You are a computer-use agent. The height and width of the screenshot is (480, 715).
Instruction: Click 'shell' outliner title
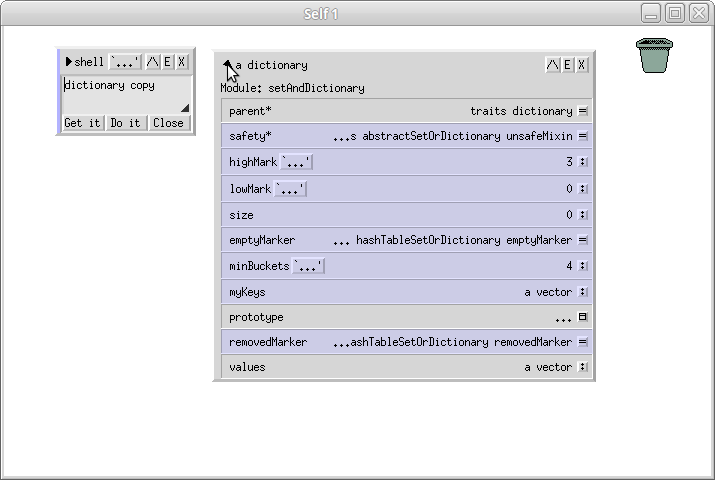(x=89, y=62)
